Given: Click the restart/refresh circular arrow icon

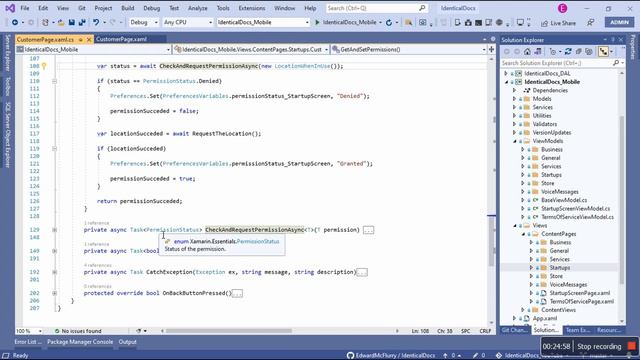Looking at the screenshot, I should pyautogui.click(x=389, y=22).
